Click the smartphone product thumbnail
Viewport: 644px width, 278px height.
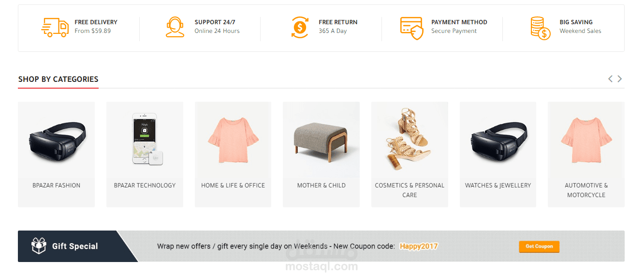pyautogui.click(x=145, y=139)
